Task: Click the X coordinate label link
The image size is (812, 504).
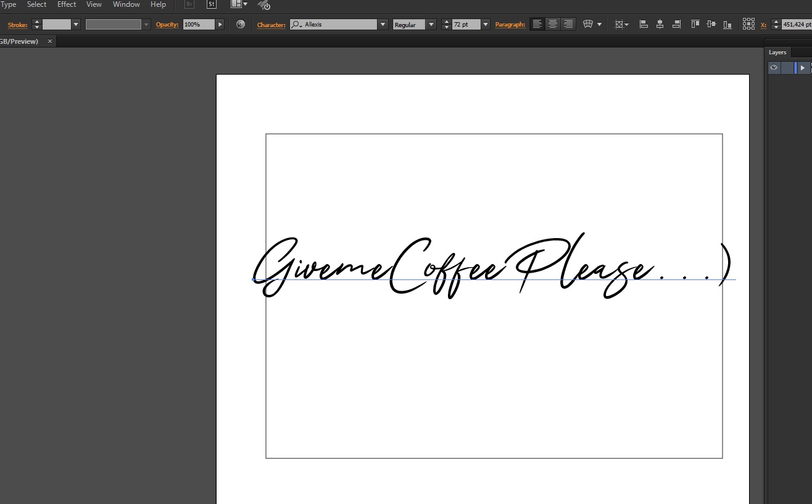Action: (x=763, y=25)
